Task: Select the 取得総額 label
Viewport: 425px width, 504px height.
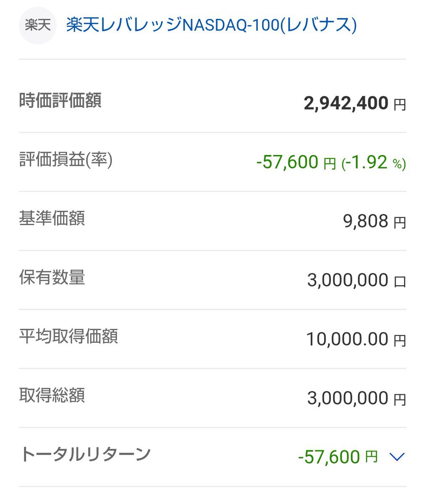Action: (x=52, y=396)
